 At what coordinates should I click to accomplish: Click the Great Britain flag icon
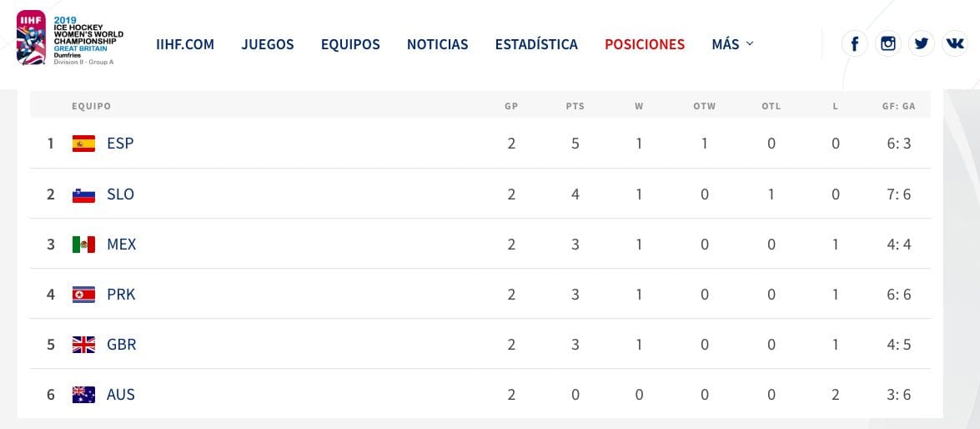(x=83, y=345)
